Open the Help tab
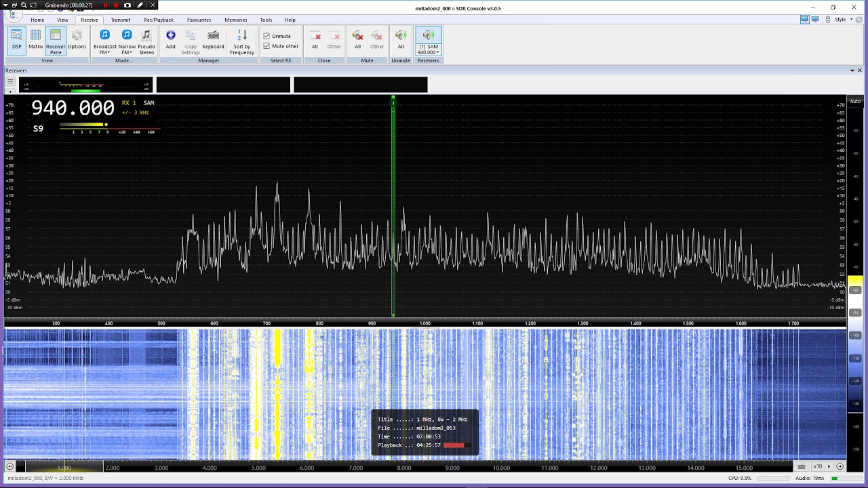 (290, 20)
